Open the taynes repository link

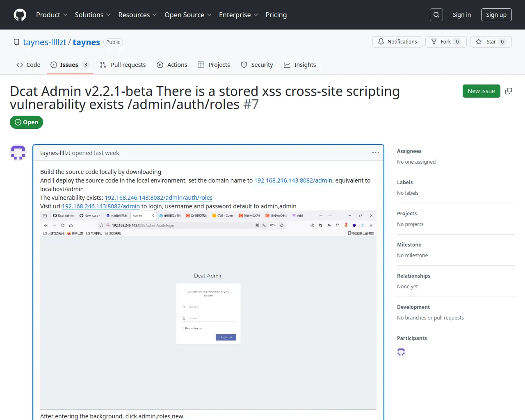click(x=87, y=42)
